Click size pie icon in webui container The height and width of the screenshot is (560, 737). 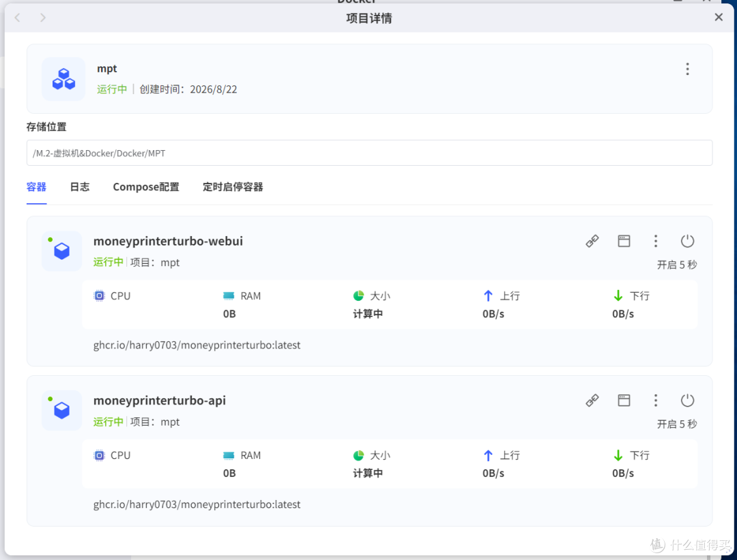tap(359, 295)
